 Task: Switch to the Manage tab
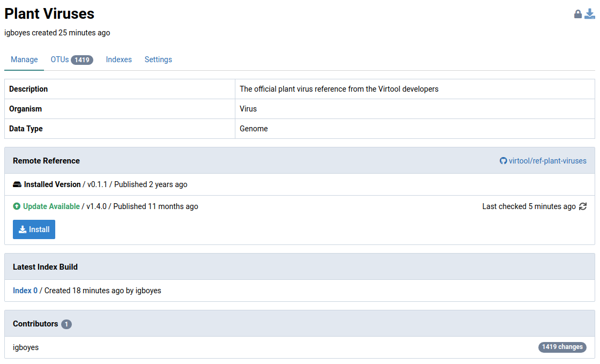click(24, 60)
